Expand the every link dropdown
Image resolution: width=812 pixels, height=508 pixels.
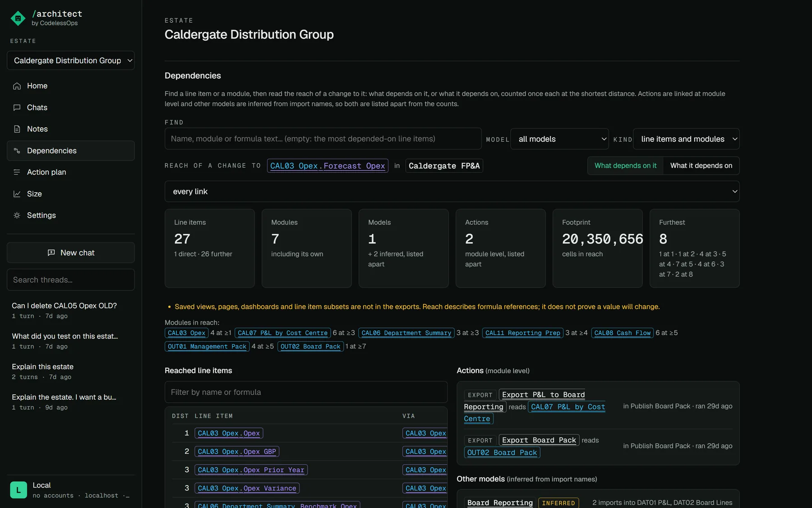(452, 191)
